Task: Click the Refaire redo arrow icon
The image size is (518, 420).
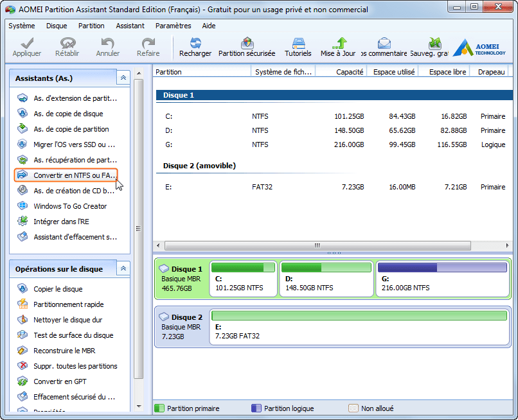Action: tap(148, 43)
